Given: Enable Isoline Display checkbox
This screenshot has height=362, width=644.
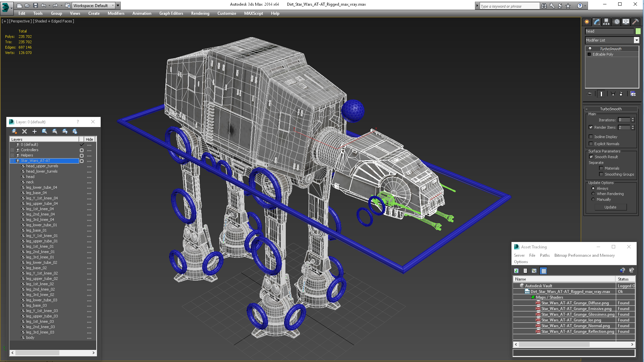Looking at the screenshot, I should click(591, 137).
